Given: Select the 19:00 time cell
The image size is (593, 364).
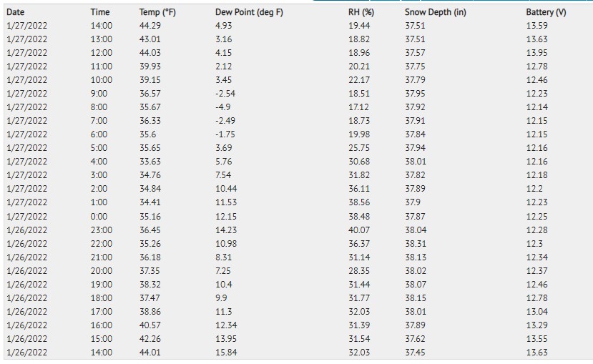Looking at the screenshot, I should point(102,285).
